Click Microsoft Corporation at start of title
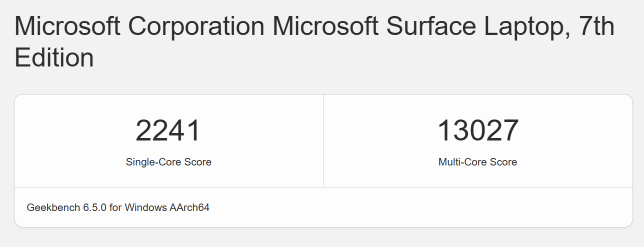Viewport: 644px width, 247px height. [139, 26]
